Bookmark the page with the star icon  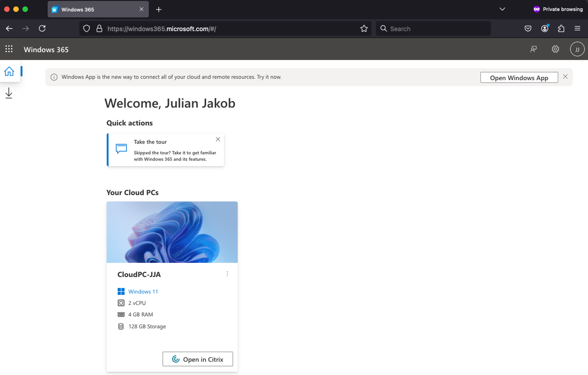pyautogui.click(x=364, y=29)
